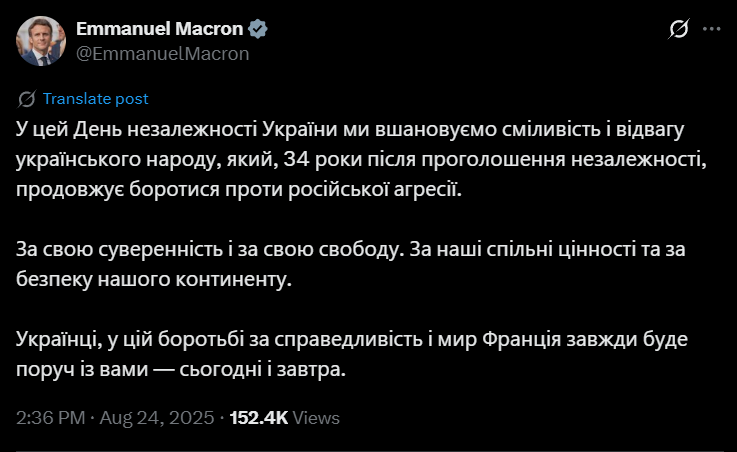Click the Aug 24, 2025 date
The width and height of the screenshot is (737, 452).
[x=159, y=418]
